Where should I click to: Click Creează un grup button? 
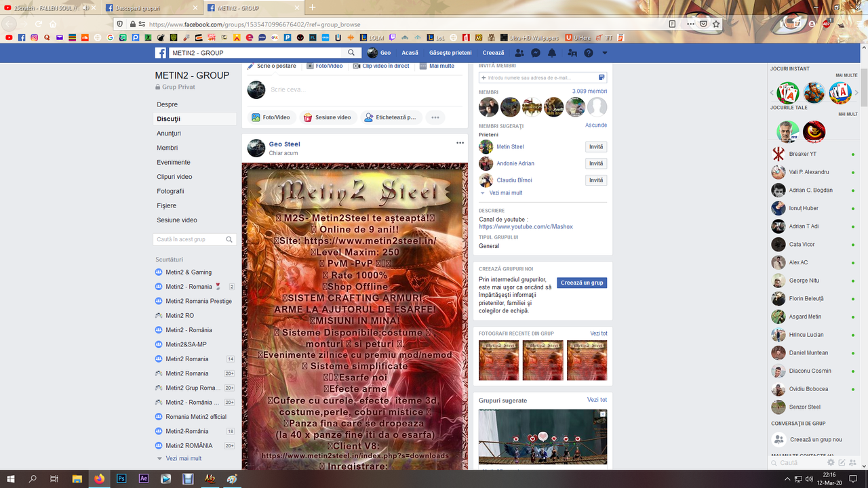[x=582, y=283]
